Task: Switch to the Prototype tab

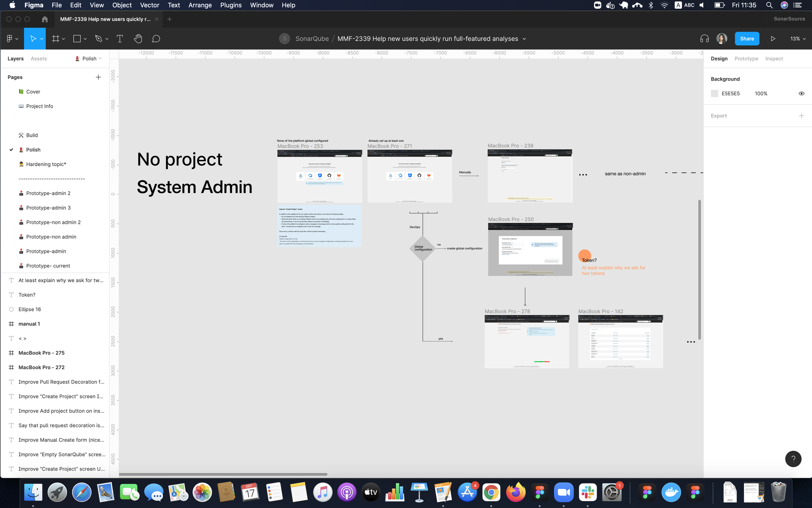Action: tap(746, 59)
